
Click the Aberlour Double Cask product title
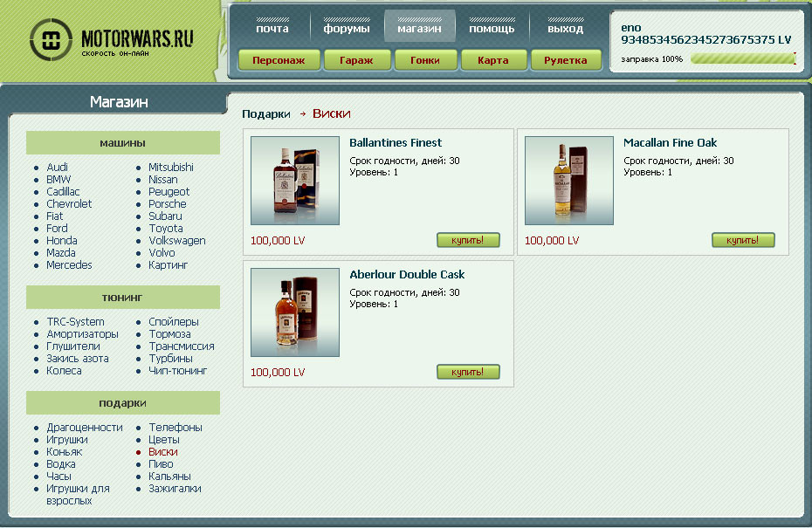pyautogui.click(x=407, y=274)
